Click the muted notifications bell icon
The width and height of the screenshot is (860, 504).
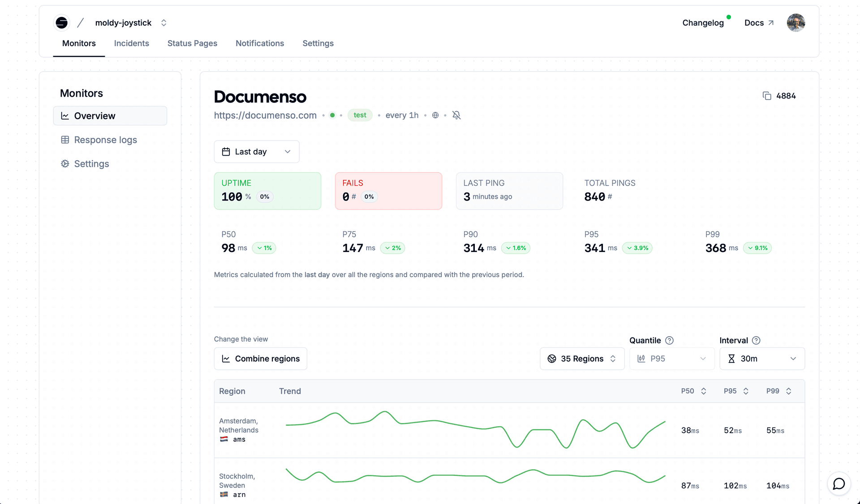pos(456,115)
